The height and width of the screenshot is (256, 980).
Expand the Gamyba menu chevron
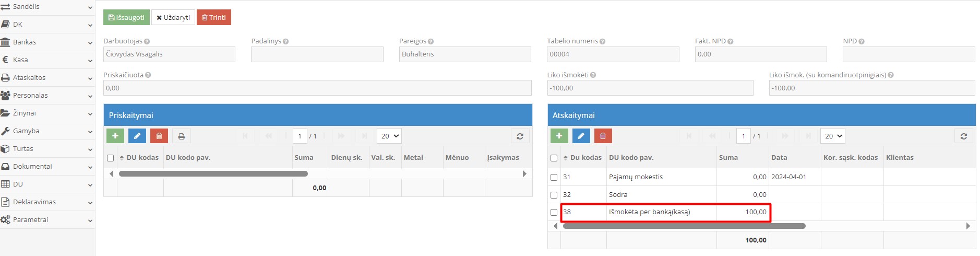tap(90, 132)
